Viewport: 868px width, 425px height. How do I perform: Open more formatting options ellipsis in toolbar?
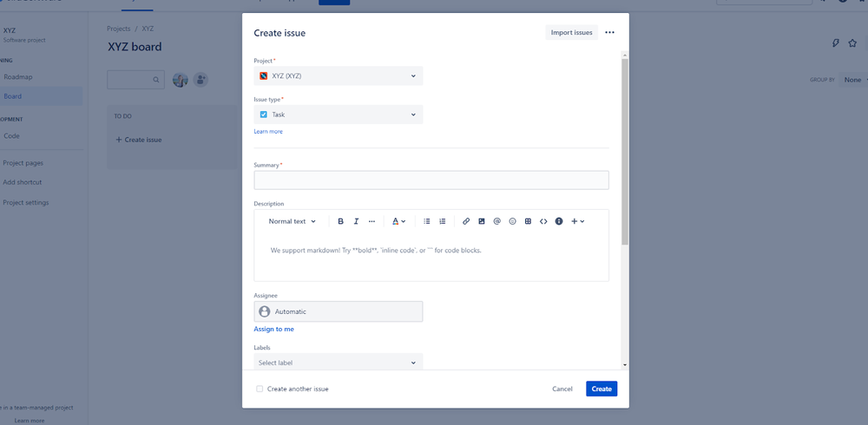(372, 221)
